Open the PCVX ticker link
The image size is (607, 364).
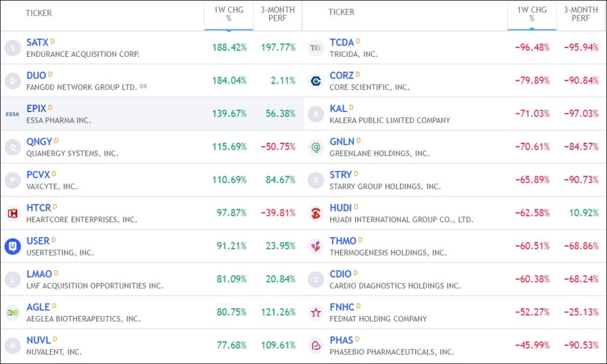38,175
